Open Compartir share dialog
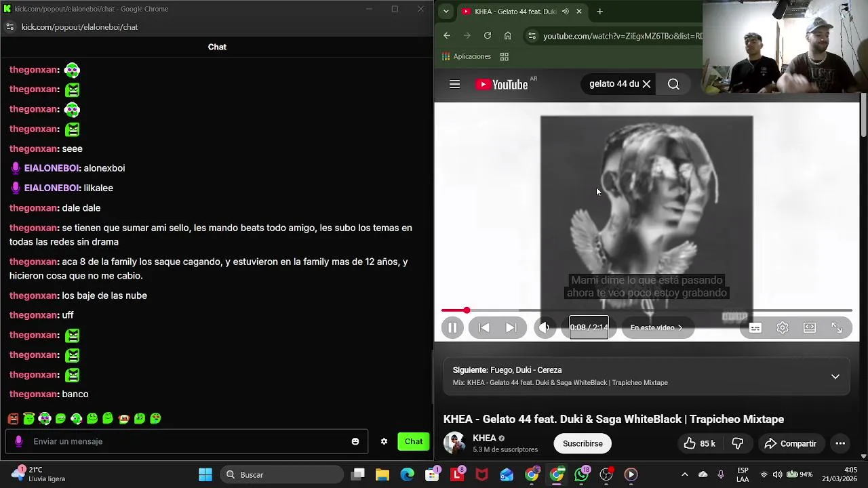This screenshot has height=488, width=868. pyautogui.click(x=791, y=443)
